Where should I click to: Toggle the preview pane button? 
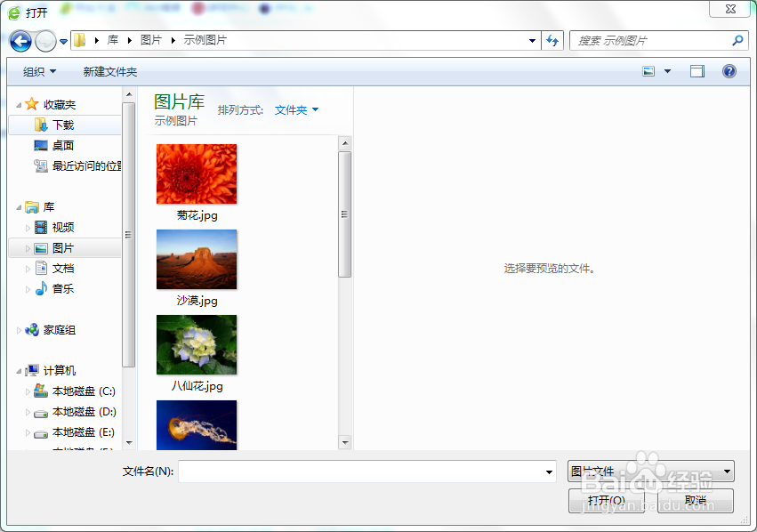click(x=697, y=71)
